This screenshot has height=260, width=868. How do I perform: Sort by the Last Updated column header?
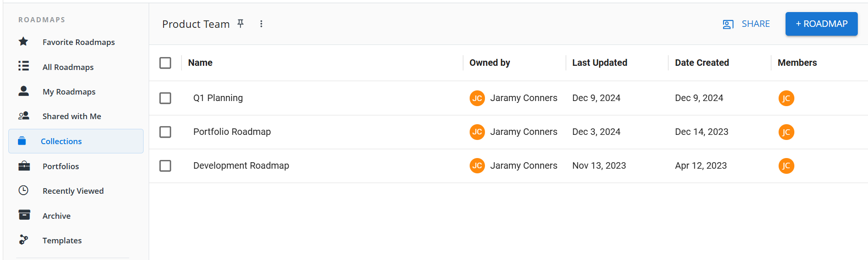pyautogui.click(x=599, y=63)
